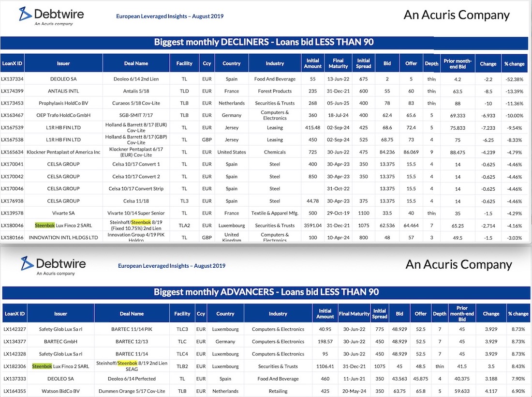Select the 1106.41 initial amount cell
Viewport: 532px width, 397px height.
(325, 366)
